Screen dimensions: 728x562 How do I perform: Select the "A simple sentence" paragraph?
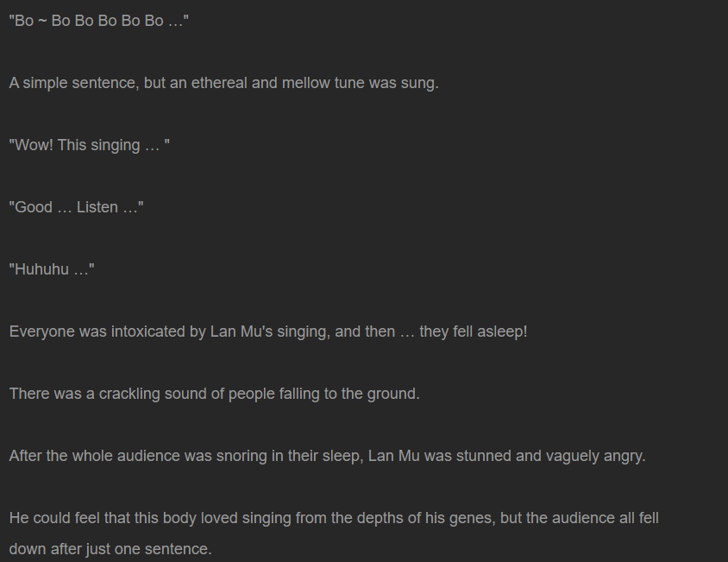223,83
